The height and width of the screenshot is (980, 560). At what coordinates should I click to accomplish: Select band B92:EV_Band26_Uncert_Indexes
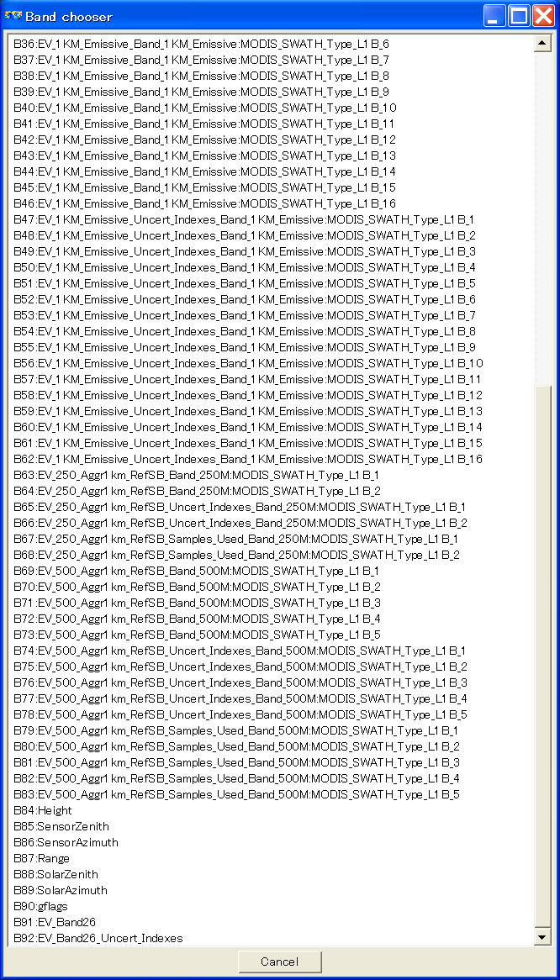98,938
